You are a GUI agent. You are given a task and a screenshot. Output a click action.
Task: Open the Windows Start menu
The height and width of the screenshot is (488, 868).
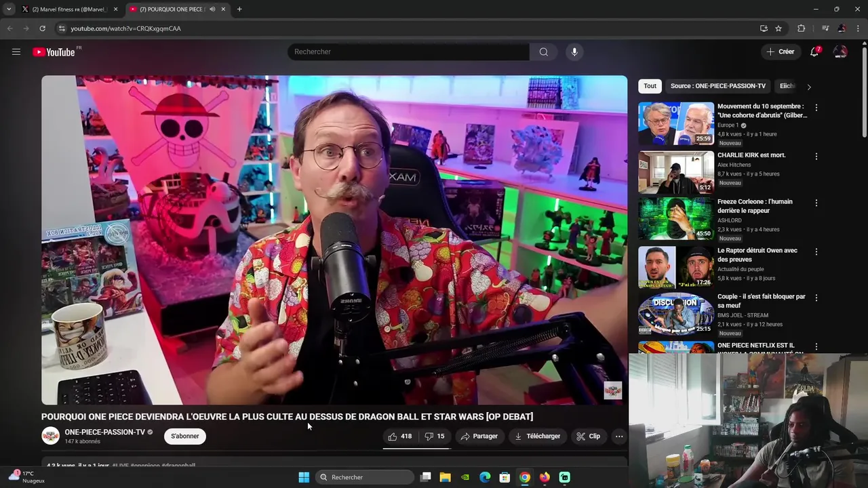304,477
